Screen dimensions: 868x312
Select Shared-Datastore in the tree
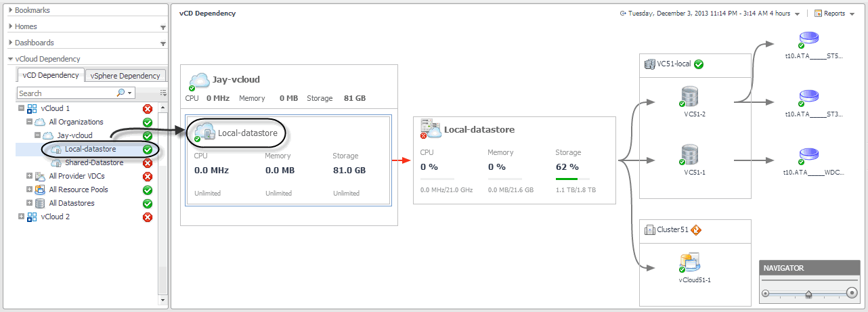tap(93, 162)
